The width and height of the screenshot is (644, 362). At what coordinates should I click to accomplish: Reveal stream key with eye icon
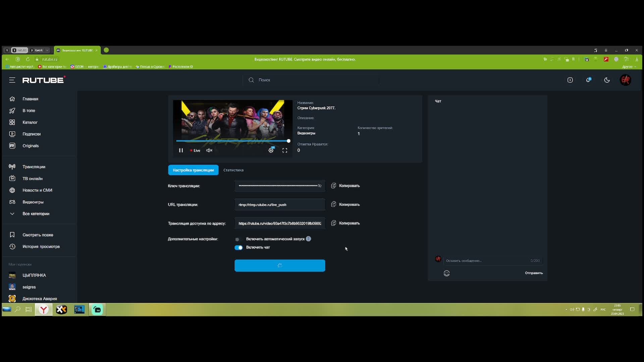(320, 186)
